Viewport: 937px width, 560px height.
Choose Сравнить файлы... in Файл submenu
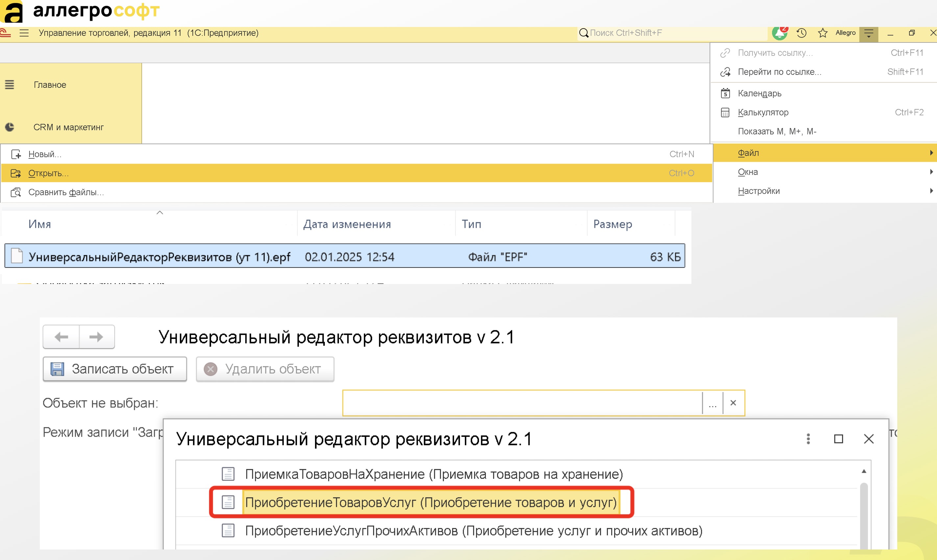click(x=357, y=192)
